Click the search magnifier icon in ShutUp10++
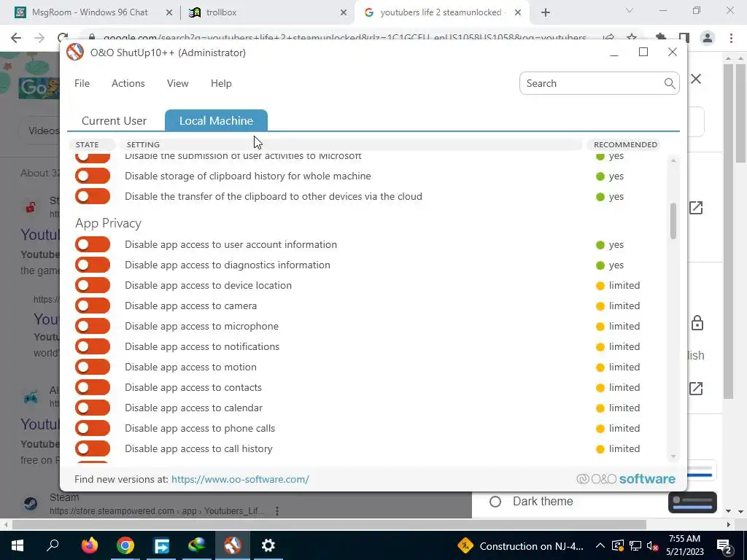The height and width of the screenshot is (560, 747). 669,83
